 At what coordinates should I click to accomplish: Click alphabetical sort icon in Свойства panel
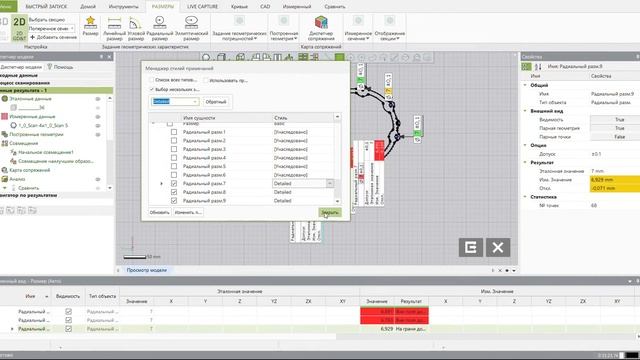[x=538, y=67]
